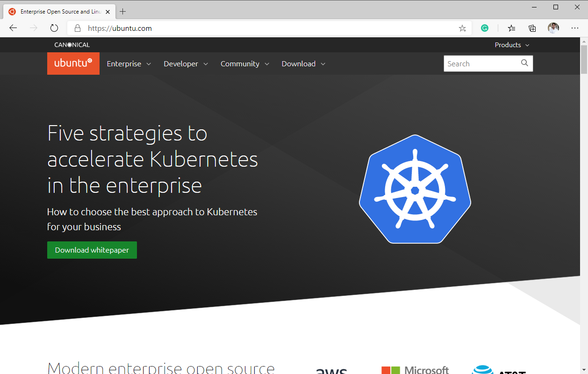Image resolution: width=588 pixels, height=374 pixels.
Task: Click the page vertical scrollbar thumb
Action: point(584,60)
